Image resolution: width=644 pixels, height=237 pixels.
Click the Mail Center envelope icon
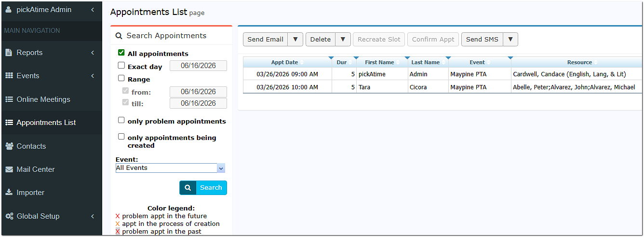[9, 169]
